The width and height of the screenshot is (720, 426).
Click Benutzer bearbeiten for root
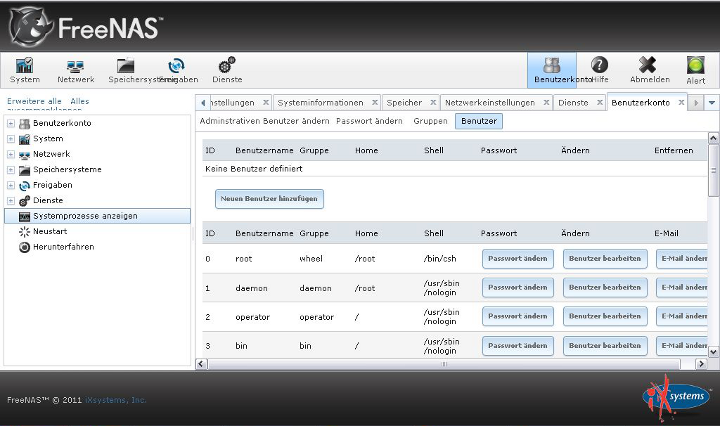(x=605, y=258)
